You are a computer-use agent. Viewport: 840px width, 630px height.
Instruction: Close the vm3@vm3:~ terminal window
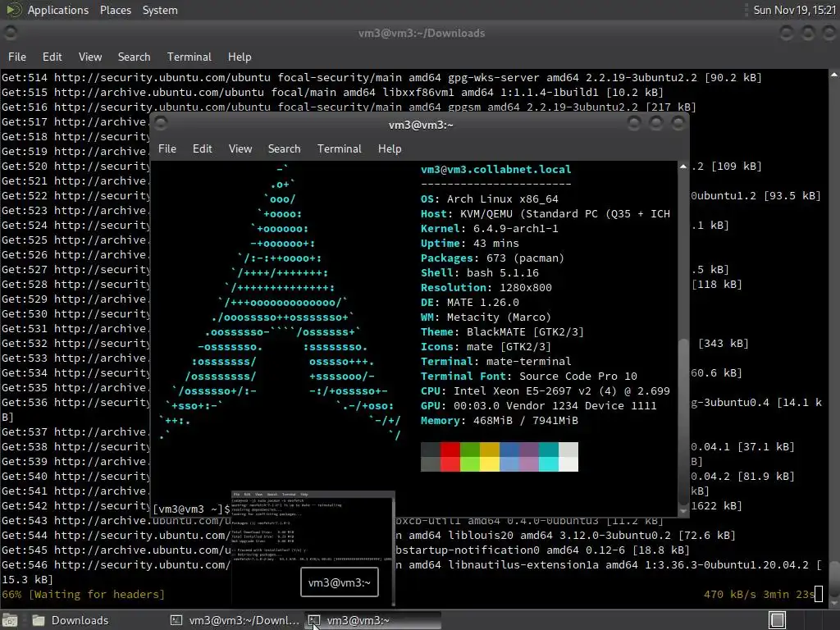click(678, 124)
